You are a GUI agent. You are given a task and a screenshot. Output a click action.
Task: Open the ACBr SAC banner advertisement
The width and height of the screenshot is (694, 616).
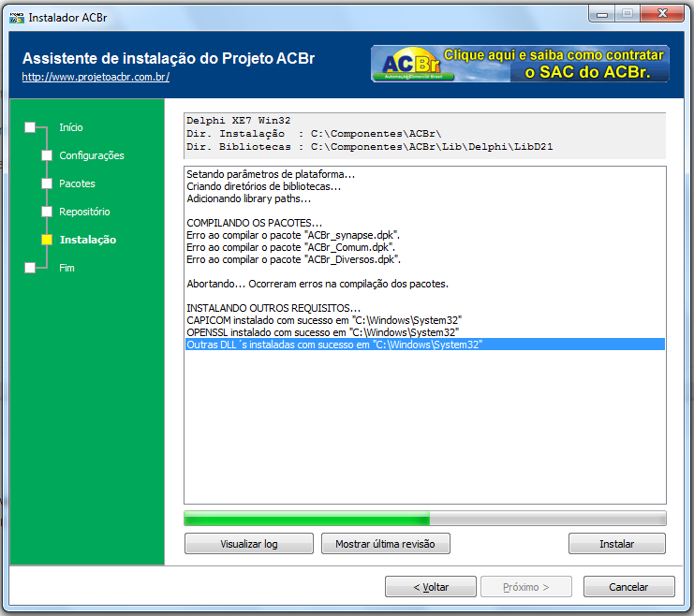[520, 64]
